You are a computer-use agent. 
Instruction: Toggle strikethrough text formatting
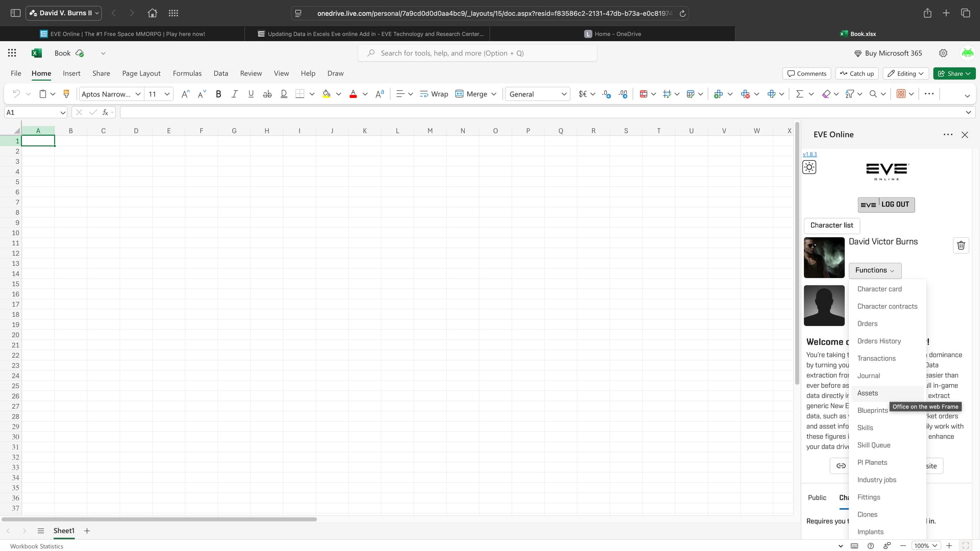click(267, 94)
